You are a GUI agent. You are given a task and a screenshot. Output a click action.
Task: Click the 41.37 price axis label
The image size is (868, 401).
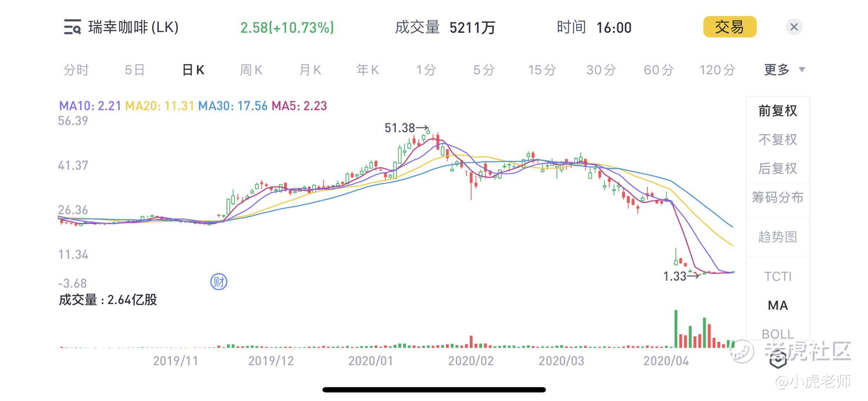coord(73,166)
